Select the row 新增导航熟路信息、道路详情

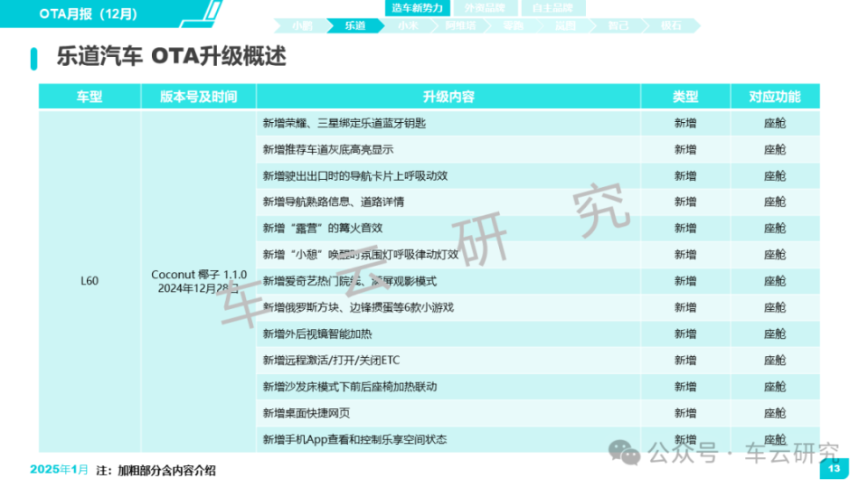(x=448, y=202)
